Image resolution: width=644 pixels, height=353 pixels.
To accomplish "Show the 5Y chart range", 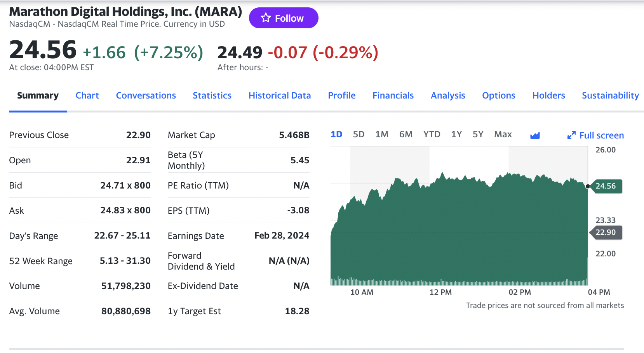I will pos(478,134).
